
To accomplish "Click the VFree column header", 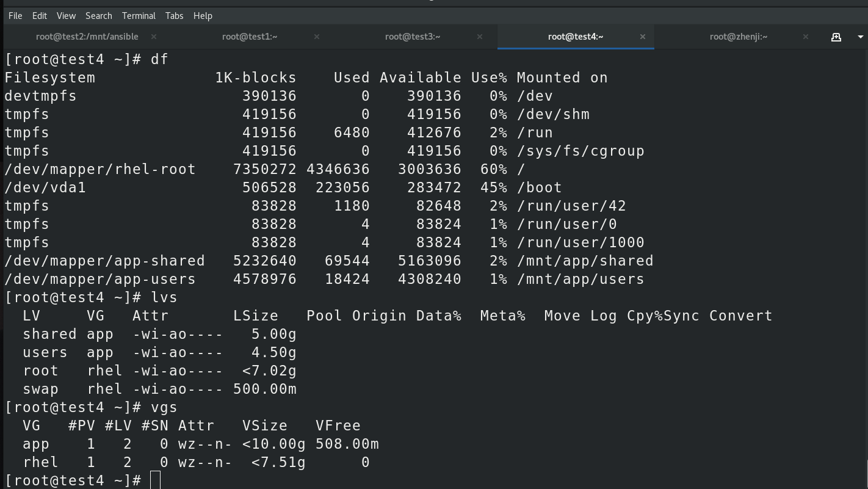I will [338, 426].
